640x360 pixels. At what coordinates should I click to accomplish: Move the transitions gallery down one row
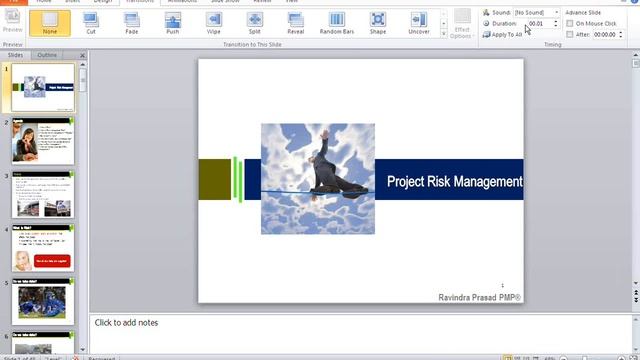click(444, 24)
